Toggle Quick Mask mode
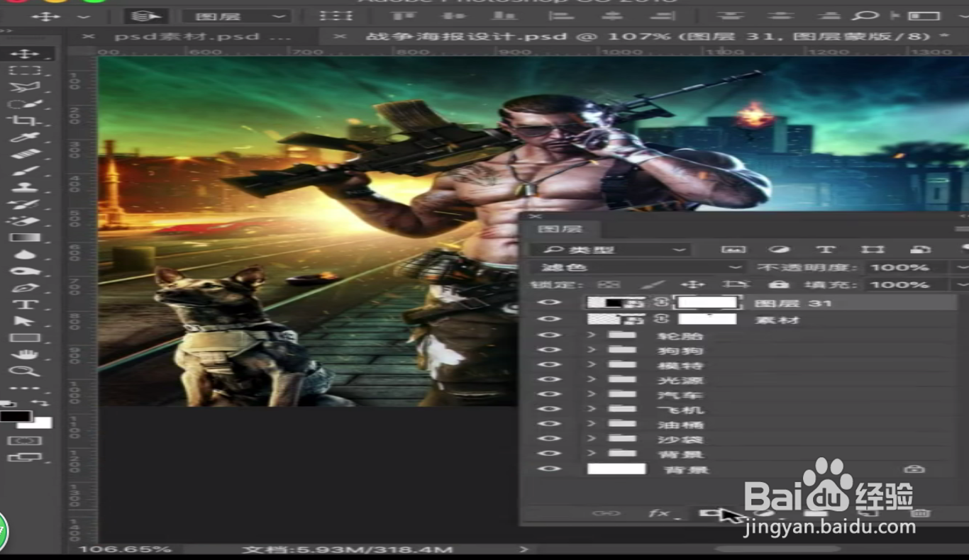 25,440
